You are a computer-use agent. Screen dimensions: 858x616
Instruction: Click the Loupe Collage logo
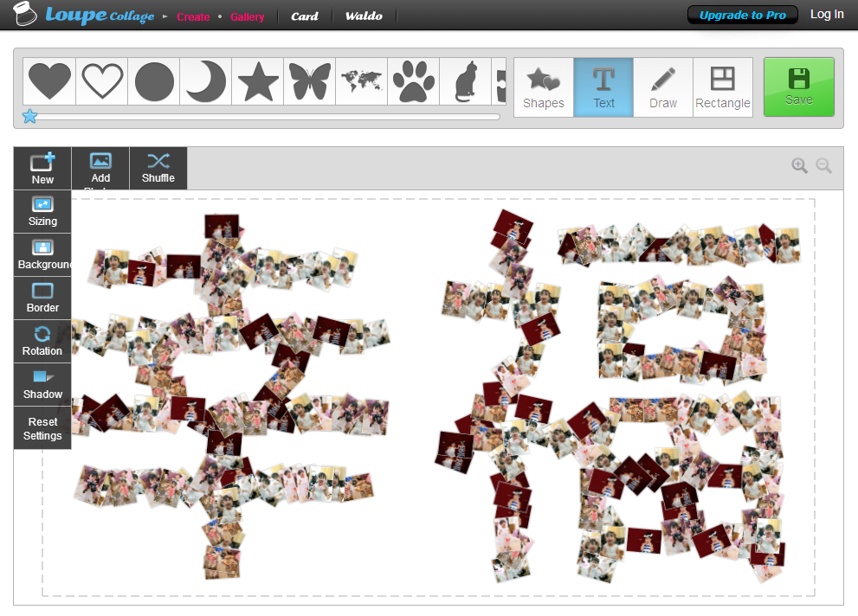pyautogui.click(x=100, y=16)
